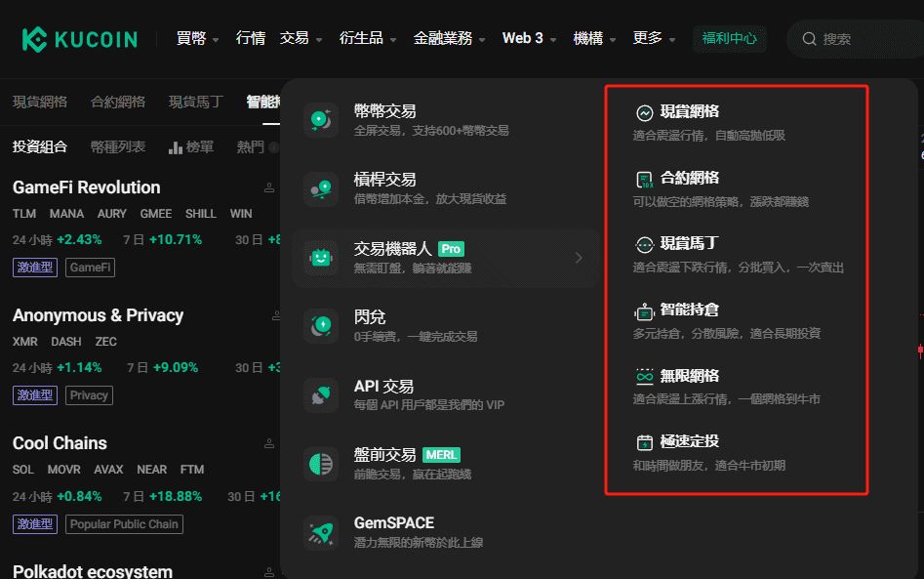The image size is (924, 579).
Task: Open the 極速定投 calendar icon
Action: click(645, 441)
